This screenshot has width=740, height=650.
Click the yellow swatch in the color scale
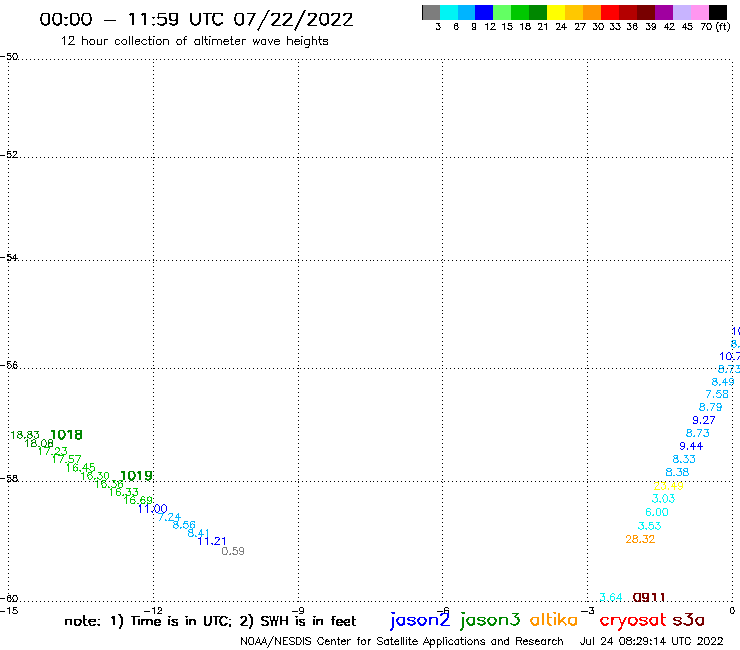point(556,12)
